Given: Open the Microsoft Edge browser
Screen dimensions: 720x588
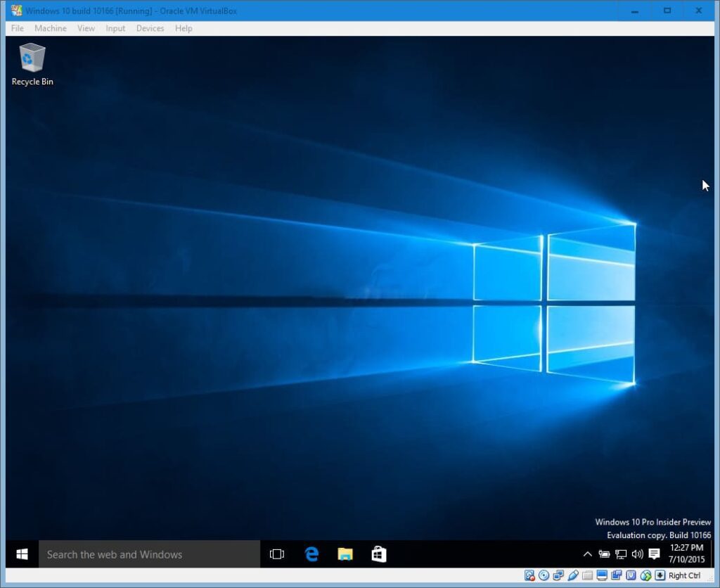Looking at the screenshot, I should (x=311, y=554).
